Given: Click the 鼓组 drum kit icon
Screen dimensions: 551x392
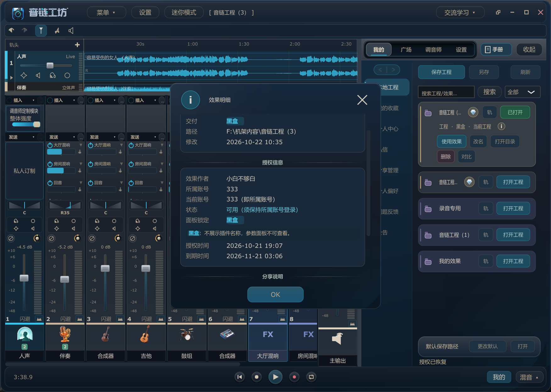Looking at the screenshot, I should [187, 334].
